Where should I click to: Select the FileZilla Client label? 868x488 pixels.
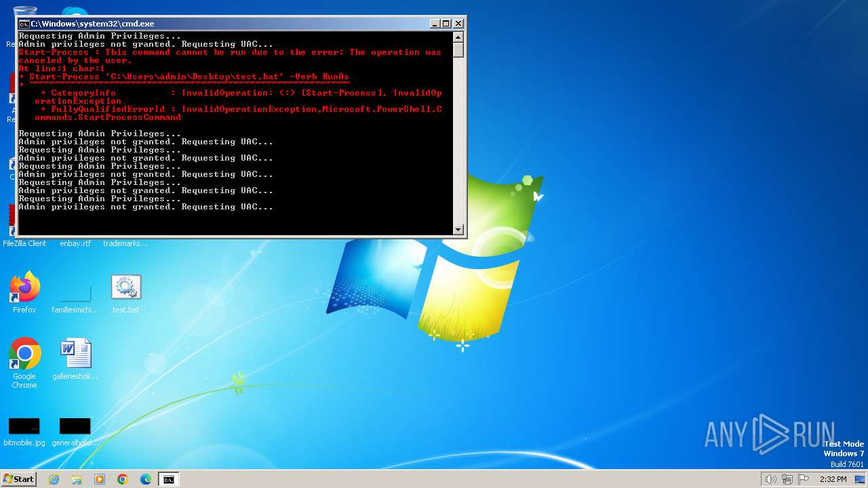coord(24,243)
